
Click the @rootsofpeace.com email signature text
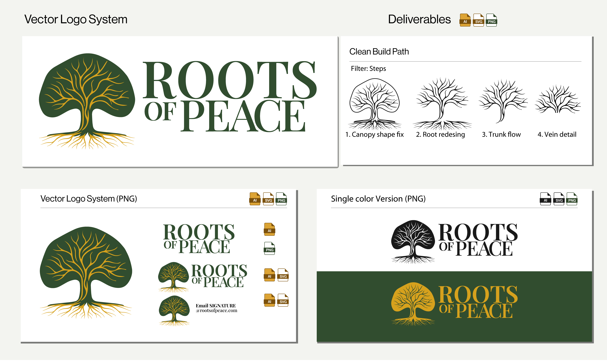tap(216, 310)
